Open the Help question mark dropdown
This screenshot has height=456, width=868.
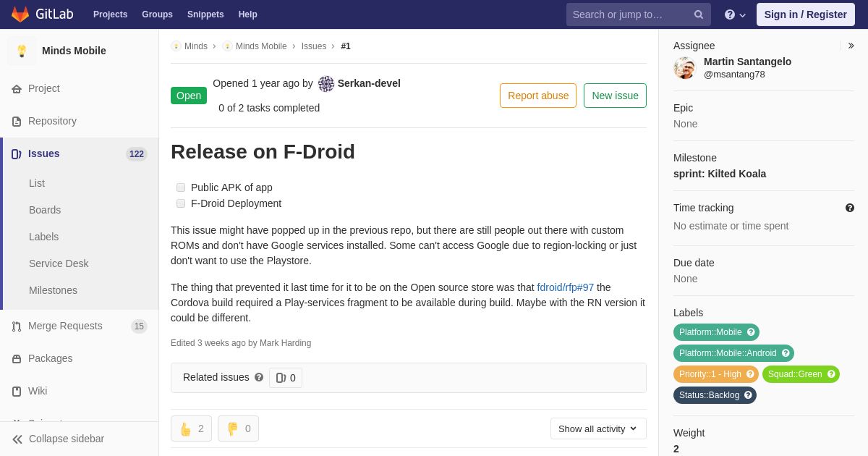(735, 14)
